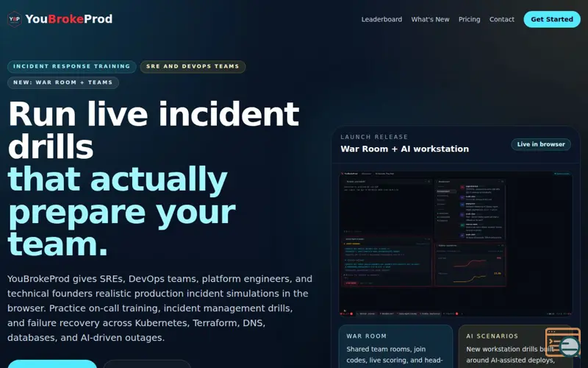Screen dimensions: 588x368
Task: Click the paragraph starting 'YouBrokeProd gives SREs'
Action: (159, 308)
